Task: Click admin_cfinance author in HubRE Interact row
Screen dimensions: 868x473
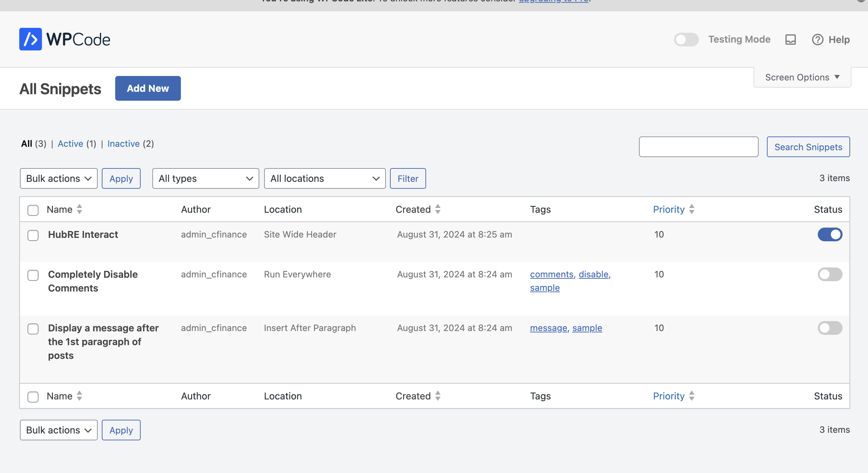Action: (214, 234)
